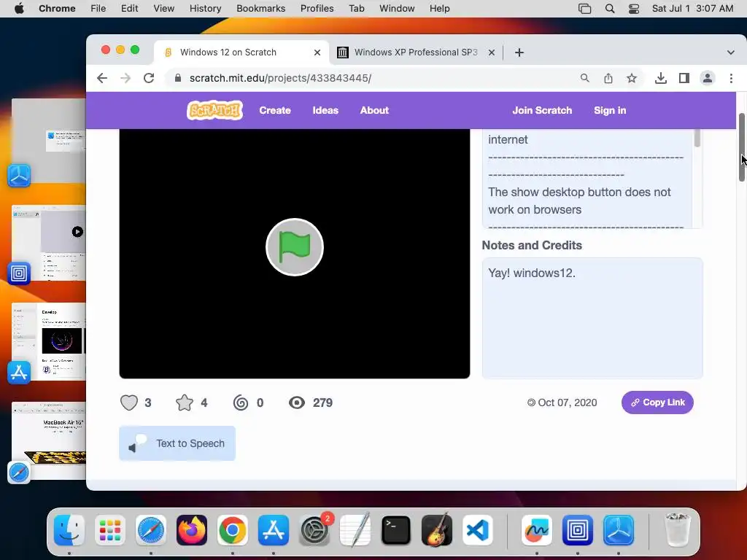The image size is (747, 560).
Task: Open Trash in the dock
Action: point(677,530)
